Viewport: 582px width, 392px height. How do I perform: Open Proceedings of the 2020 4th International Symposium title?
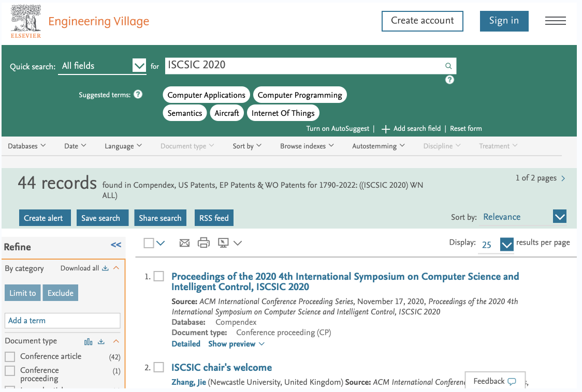(345, 281)
